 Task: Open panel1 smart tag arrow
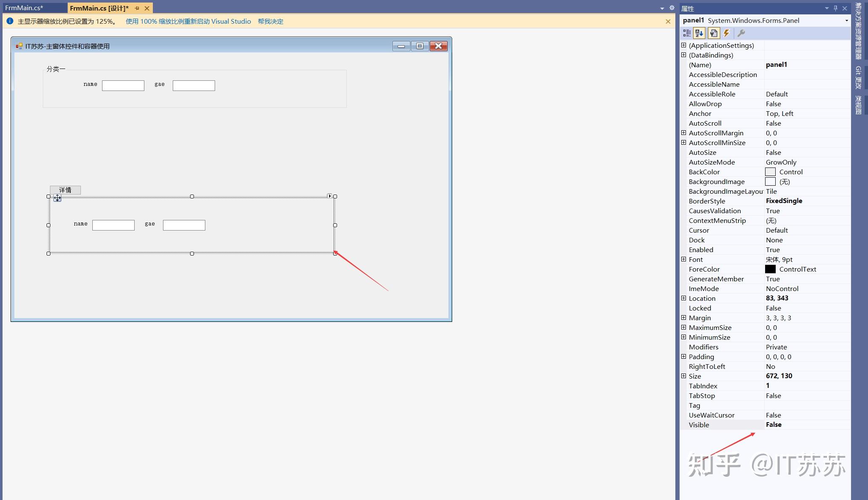(x=329, y=196)
